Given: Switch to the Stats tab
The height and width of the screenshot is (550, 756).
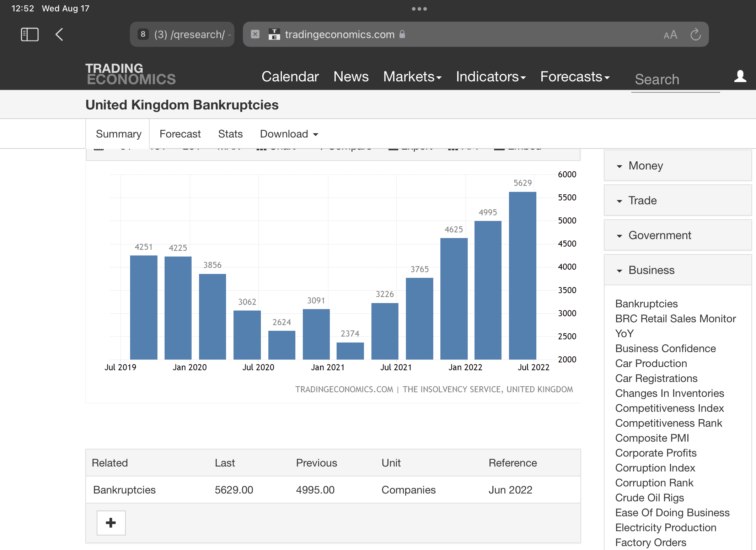Looking at the screenshot, I should click(230, 134).
